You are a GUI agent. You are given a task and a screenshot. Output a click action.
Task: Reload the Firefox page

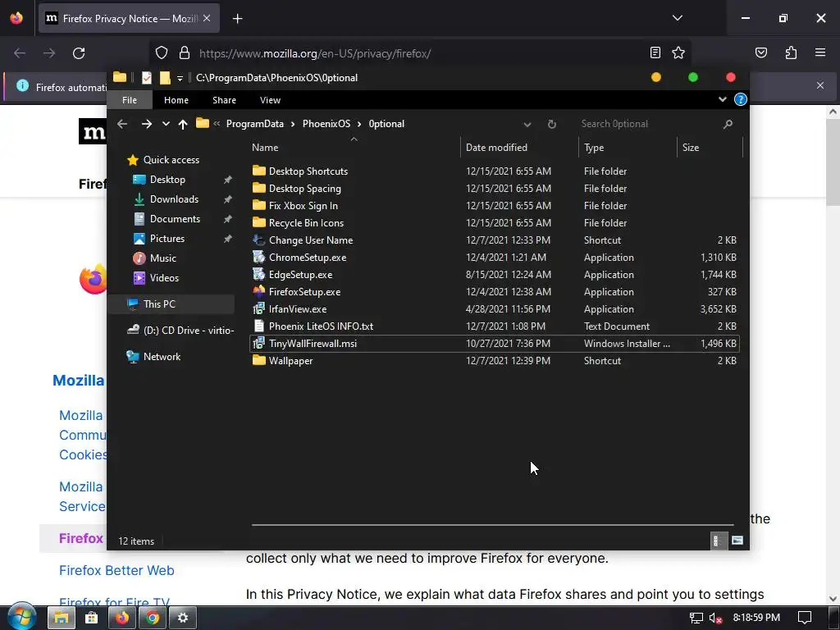coord(79,53)
